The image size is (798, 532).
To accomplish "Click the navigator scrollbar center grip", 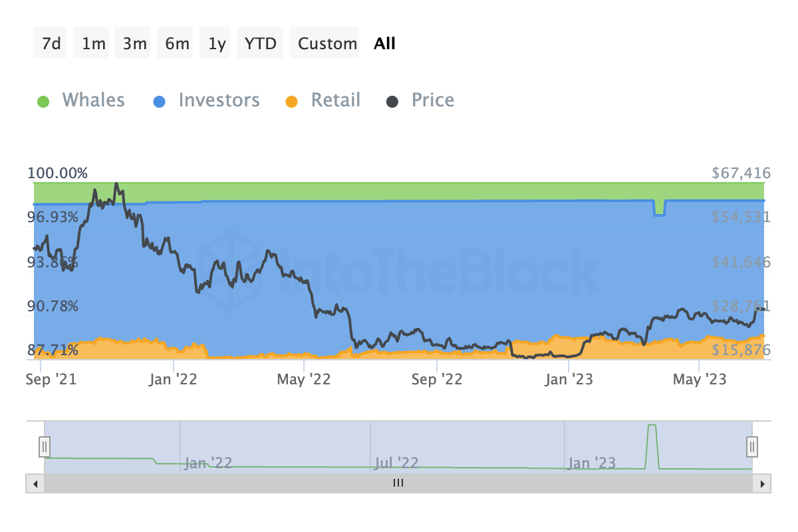I will click(x=398, y=483).
